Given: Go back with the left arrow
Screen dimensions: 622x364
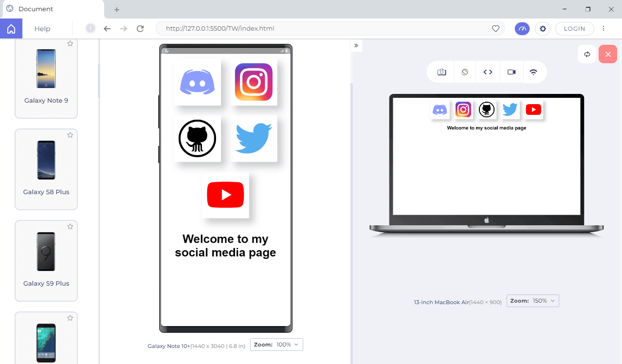Looking at the screenshot, I should [107, 29].
